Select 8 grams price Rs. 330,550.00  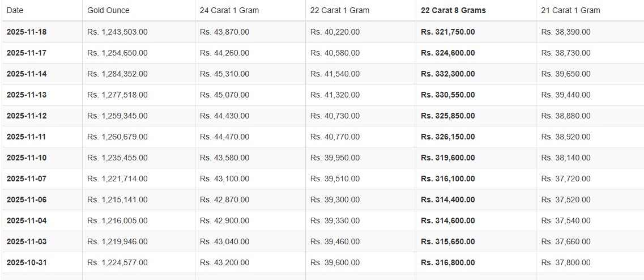pyautogui.click(x=447, y=95)
